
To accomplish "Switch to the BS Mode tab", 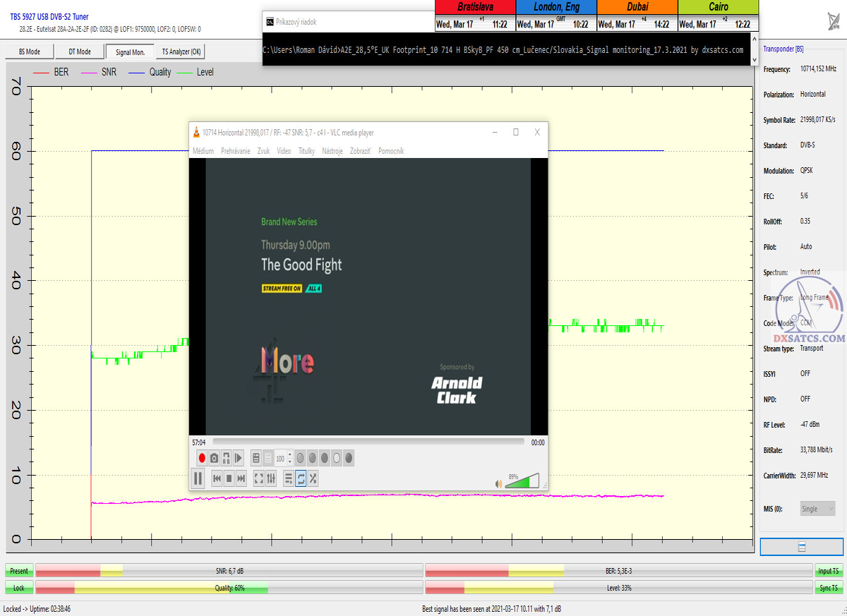I will pos(29,52).
